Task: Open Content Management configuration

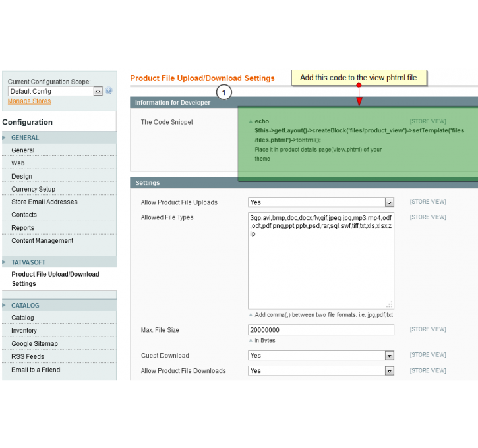Action: tap(42, 241)
